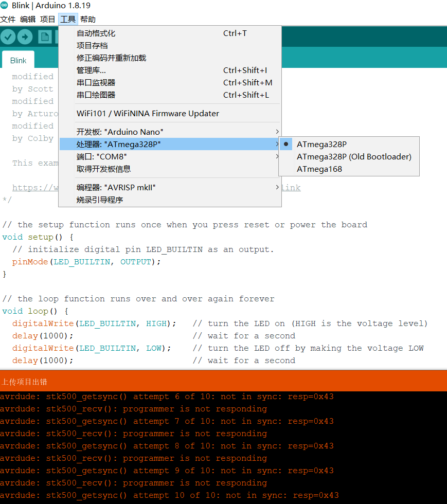Click the Upload arrow toolbar icon
This screenshot has height=504, width=447.
pos(25,37)
